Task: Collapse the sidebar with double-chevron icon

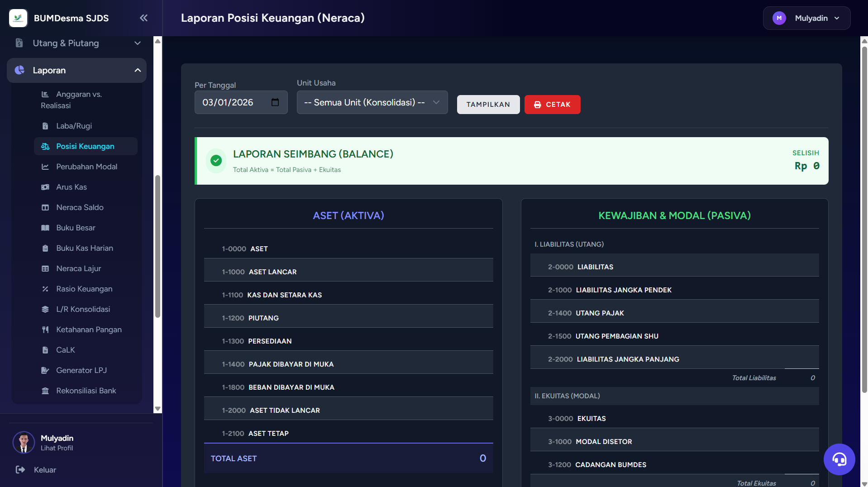Action: click(143, 18)
